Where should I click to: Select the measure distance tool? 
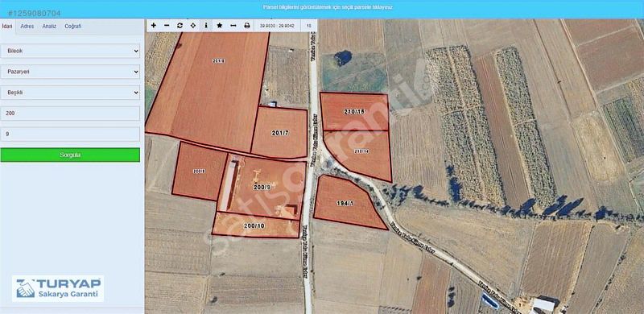point(233,26)
